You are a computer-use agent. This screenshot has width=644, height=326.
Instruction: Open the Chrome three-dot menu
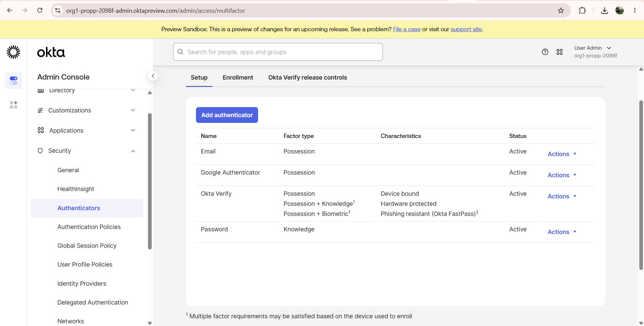pyautogui.click(x=635, y=10)
